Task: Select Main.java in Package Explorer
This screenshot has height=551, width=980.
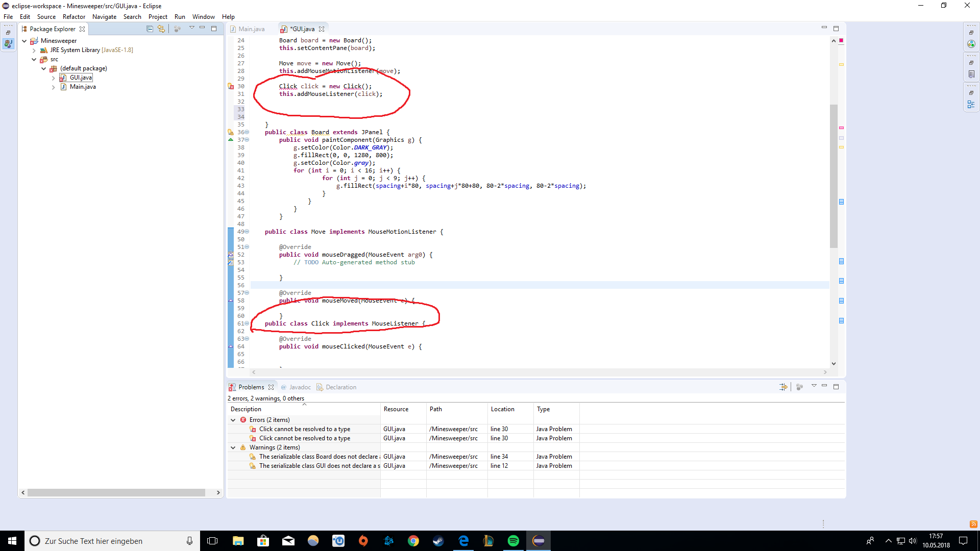Action: pos(83,87)
